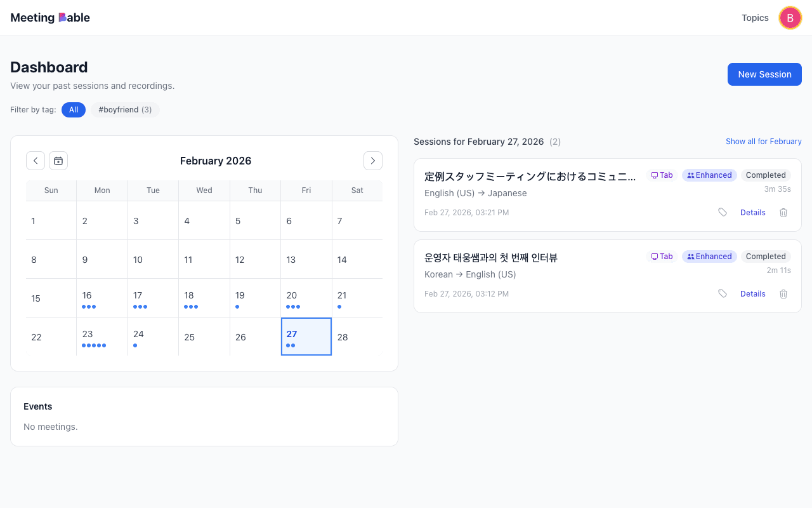The height and width of the screenshot is (508, 812).
Task: Select the All tag filter
Action: (74, 109)
